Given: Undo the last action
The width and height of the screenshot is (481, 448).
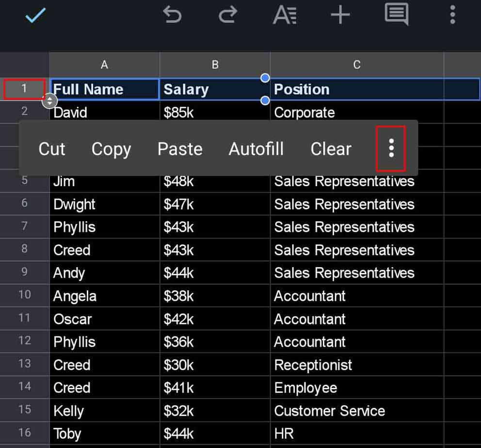Looking at the screenshot, I should [x=172, y=15].
